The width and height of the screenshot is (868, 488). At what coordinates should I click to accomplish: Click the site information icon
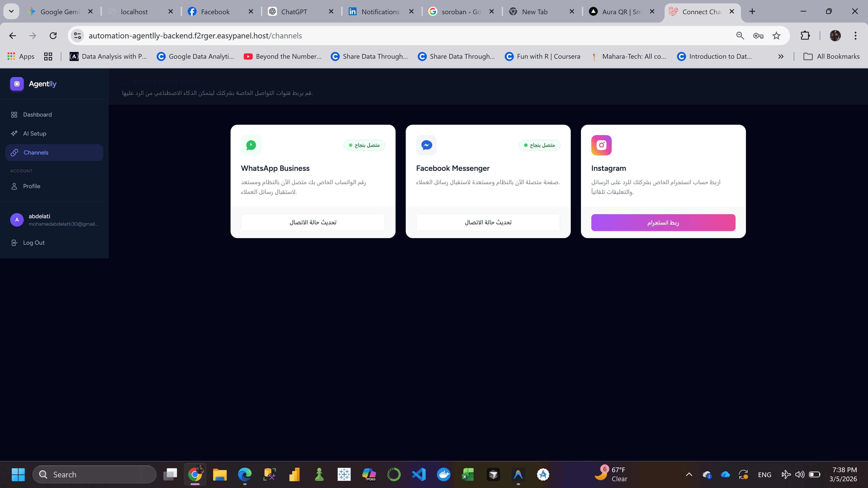tap(78, 36)
